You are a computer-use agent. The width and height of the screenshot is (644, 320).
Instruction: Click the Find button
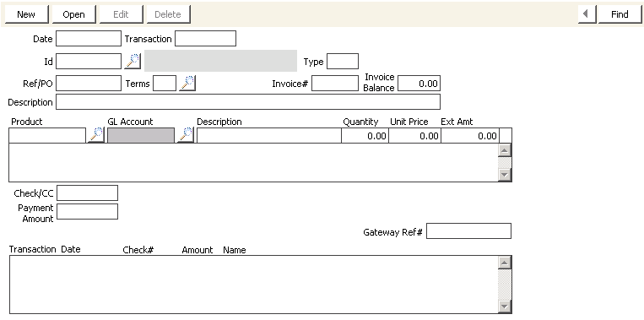[620, 14]
